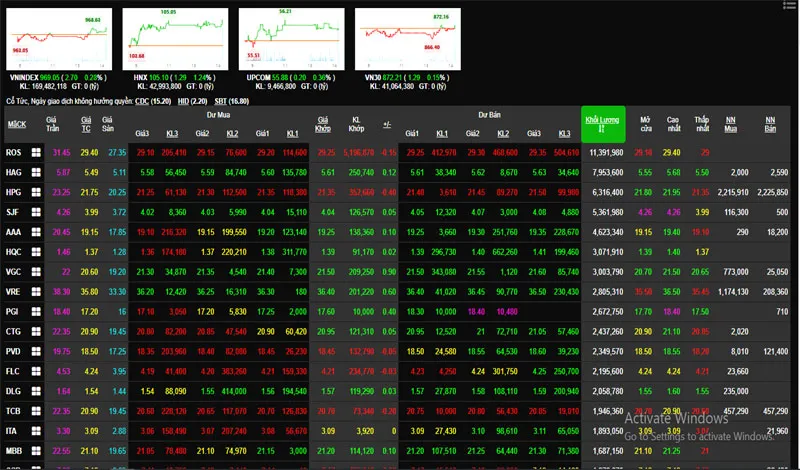Viewport: 800px width, 470px height.
Task: Click the grid icon beside PGI
Action: (36, 311)
